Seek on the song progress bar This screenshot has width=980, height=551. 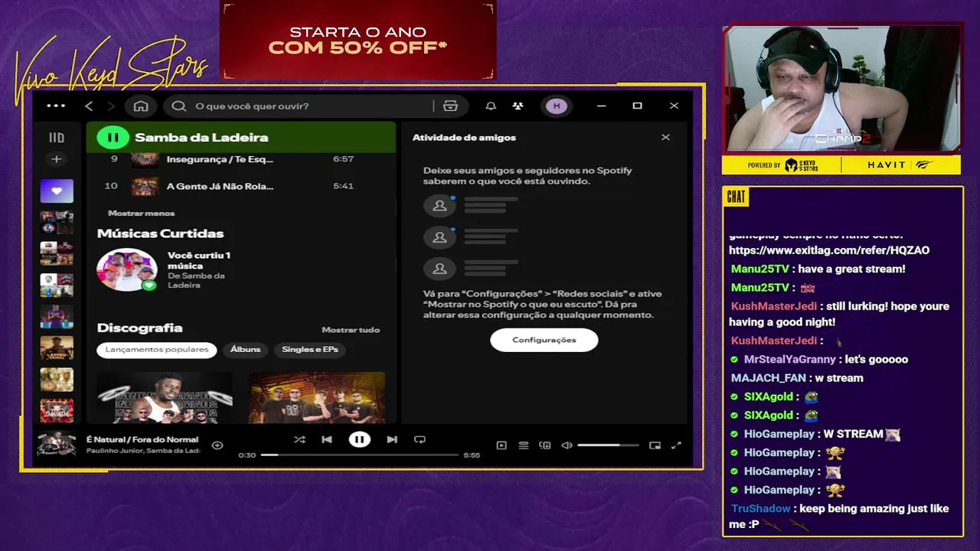pos(359,455)
